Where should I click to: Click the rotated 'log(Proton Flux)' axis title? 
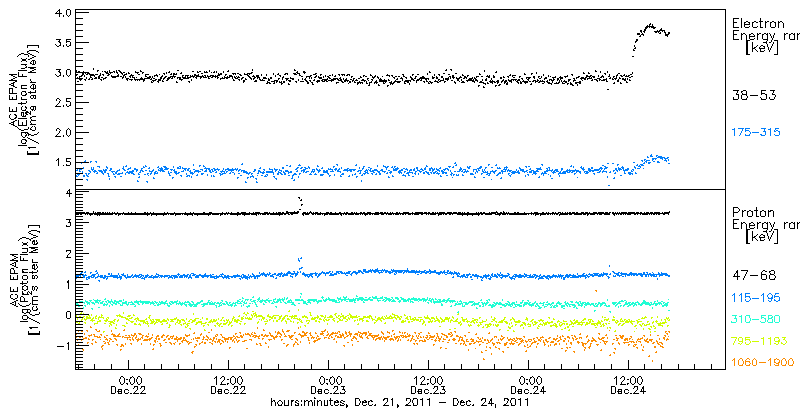24,279
